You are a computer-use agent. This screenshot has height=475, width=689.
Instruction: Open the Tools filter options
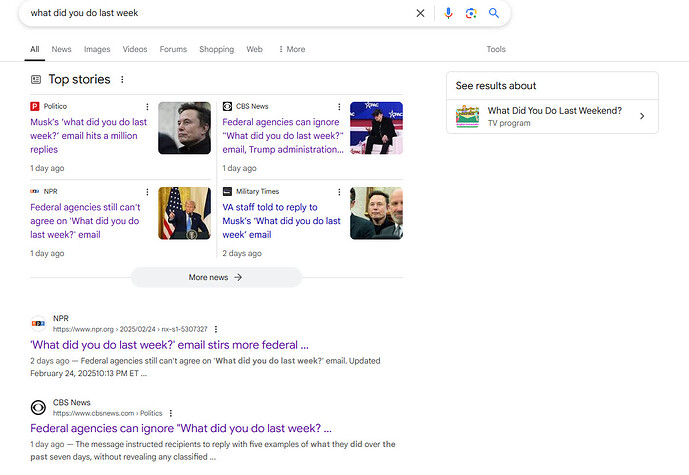coord(496,49)
